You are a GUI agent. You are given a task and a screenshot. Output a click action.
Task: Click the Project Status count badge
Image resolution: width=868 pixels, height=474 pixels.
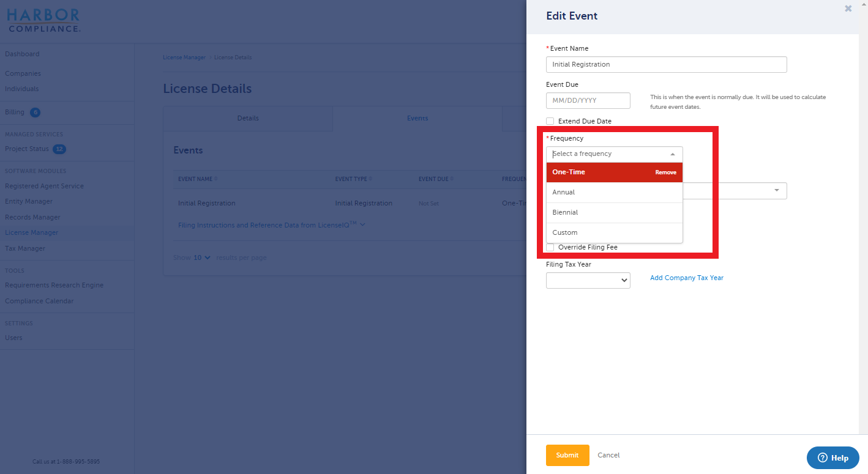click(59, 149)
